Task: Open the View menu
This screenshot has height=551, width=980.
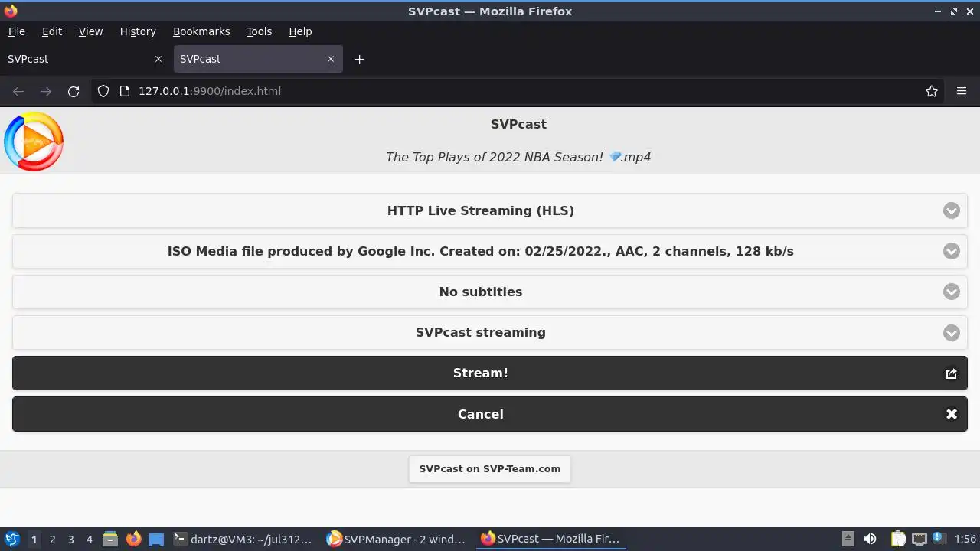Action: pos(90,31)
